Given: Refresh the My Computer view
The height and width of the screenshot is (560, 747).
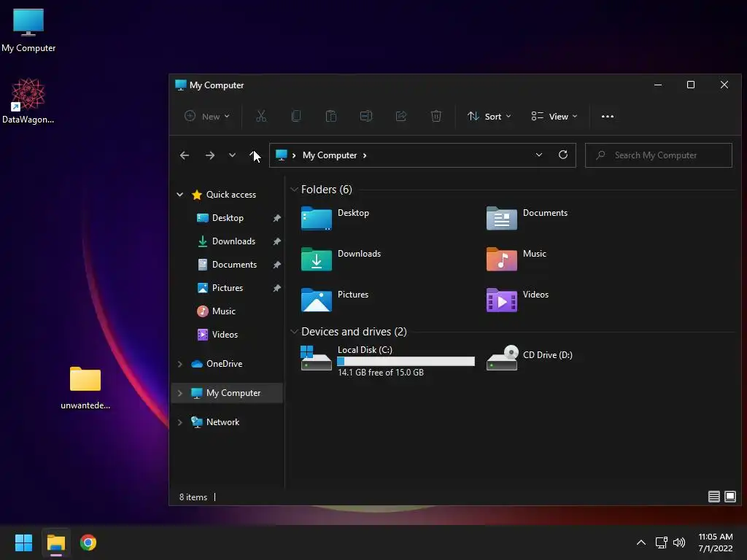Looking at the screenshot, I should pos(563,155).
